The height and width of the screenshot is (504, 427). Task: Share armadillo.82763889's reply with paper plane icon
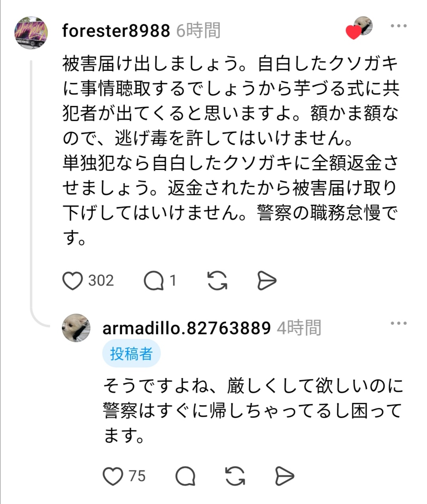tap(285, 476)
